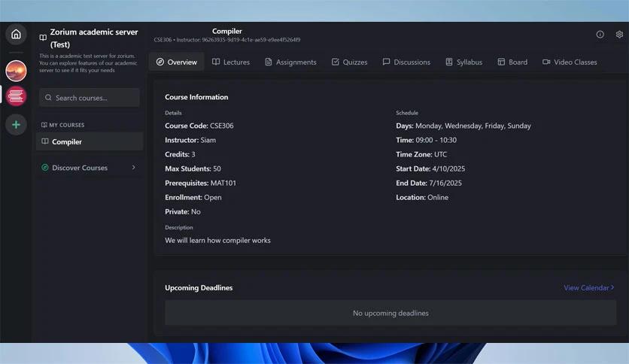The height and width of the screenshot is (364, 629).
Task: Click the Days schedule text
Action: tap(463, 126)
